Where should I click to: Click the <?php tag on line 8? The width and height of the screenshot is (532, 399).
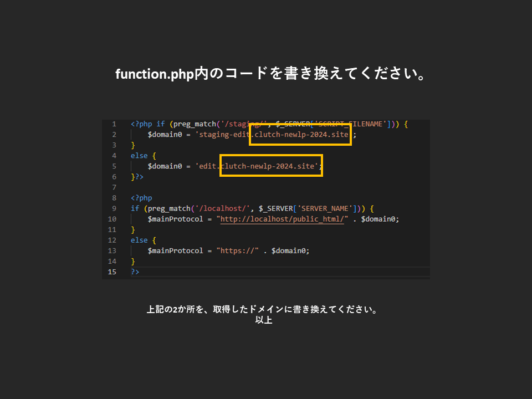point(141,198)
